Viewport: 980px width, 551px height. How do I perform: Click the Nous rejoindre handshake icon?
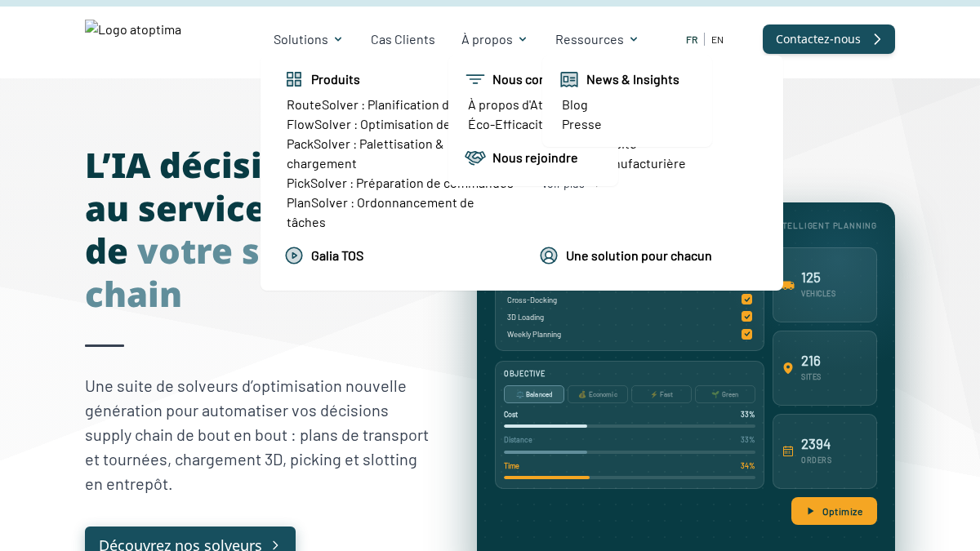475,158
